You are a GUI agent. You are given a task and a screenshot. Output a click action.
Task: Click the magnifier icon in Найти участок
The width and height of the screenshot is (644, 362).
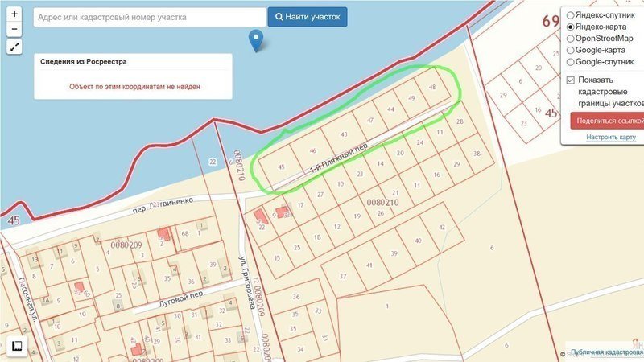coord(279,17)
